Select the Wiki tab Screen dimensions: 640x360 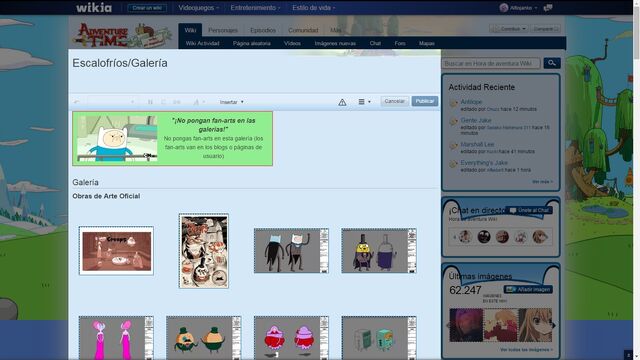tap(190, 30)
